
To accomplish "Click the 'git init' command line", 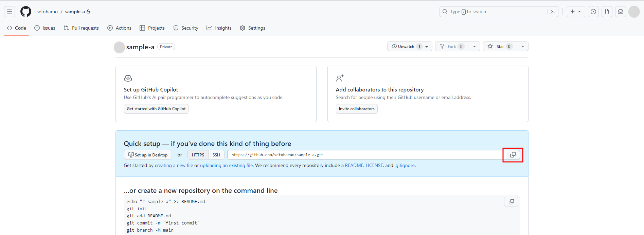I will (x=137, y=208).
